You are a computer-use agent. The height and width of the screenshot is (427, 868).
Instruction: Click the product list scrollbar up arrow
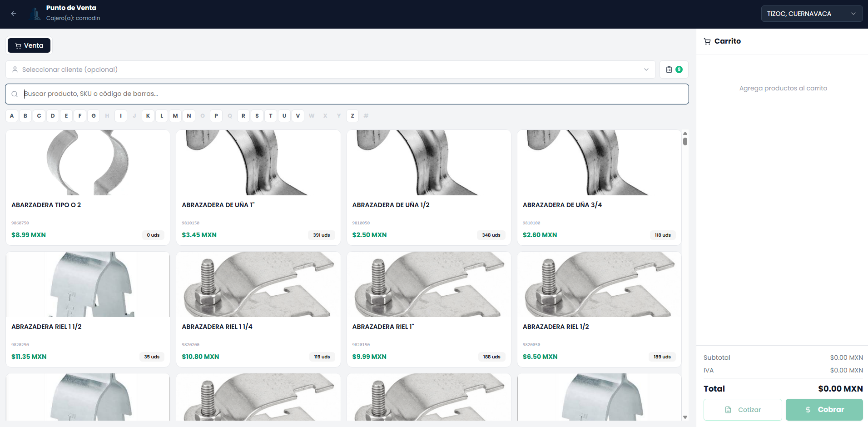(685, 133)
